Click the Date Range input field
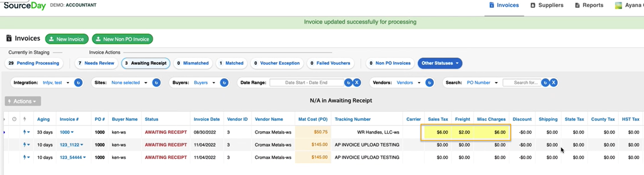Screen dimensions: 644x175 point(306,83)
